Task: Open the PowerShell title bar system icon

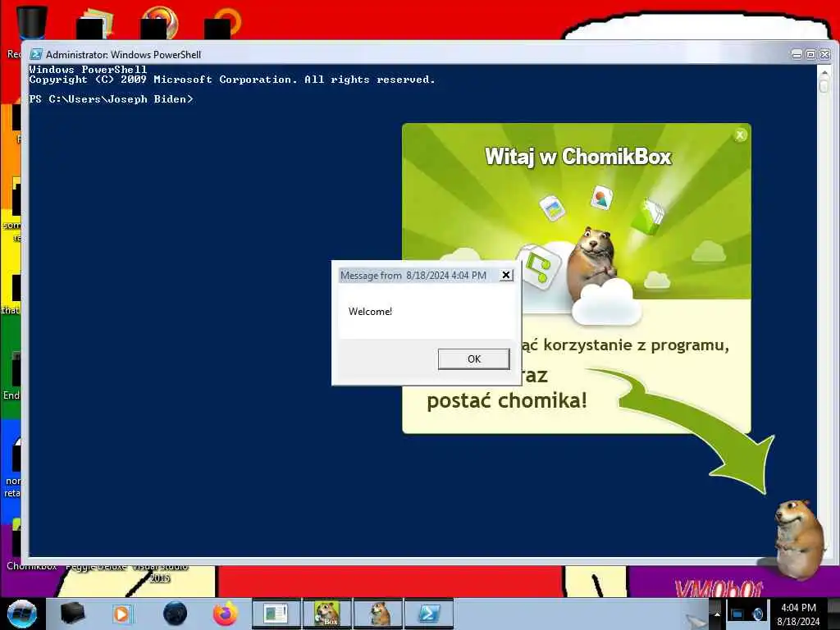Action: (36, 54)
